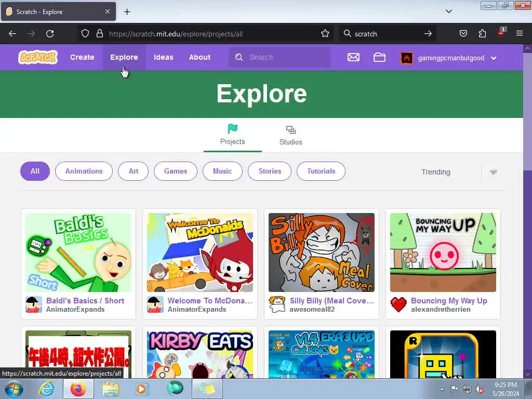Click the Baldi's Basics / Short title link

click(x=85, y=301)
